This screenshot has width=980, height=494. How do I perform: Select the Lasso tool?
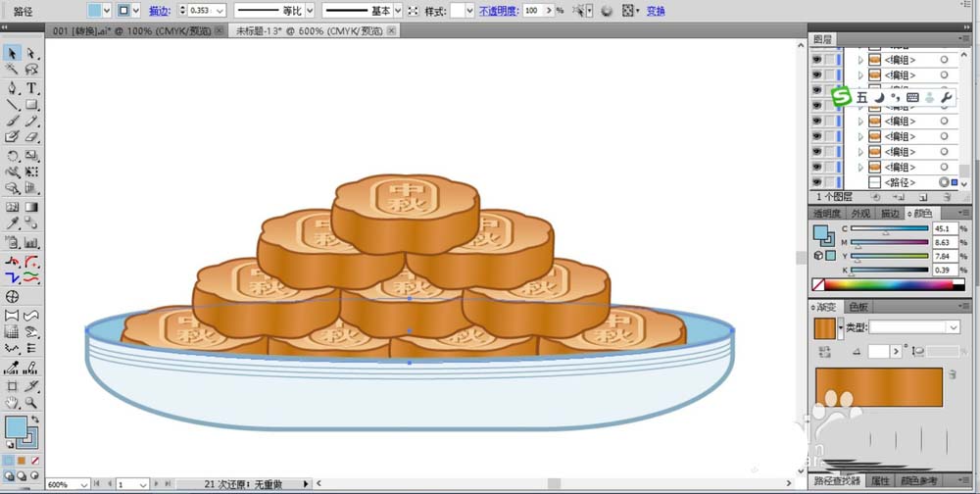tap(31, 70)
